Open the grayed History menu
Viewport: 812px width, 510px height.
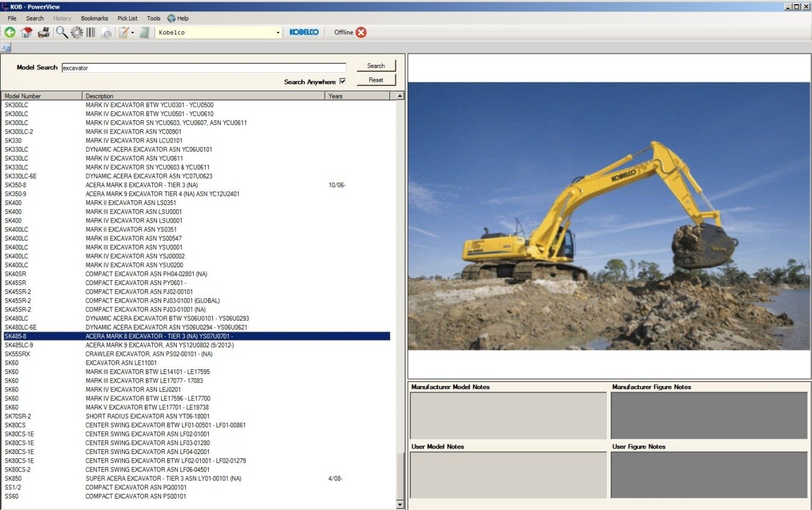[62, 18]
